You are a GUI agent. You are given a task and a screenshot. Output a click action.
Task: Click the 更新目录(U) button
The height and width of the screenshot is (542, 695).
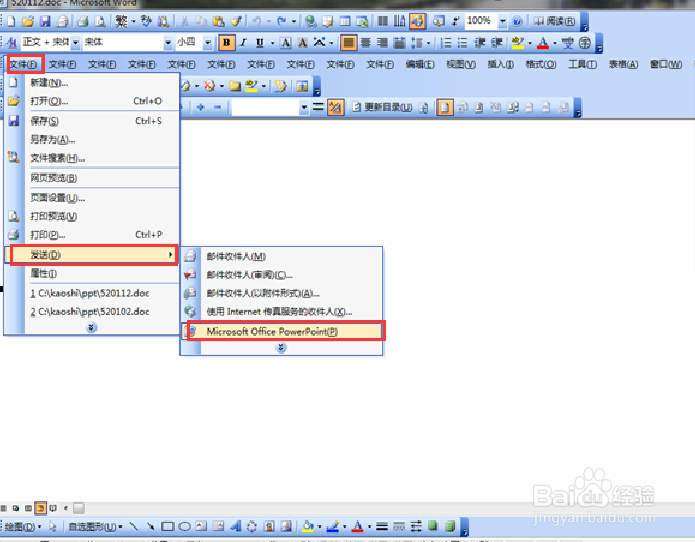(x=383, y=107)
